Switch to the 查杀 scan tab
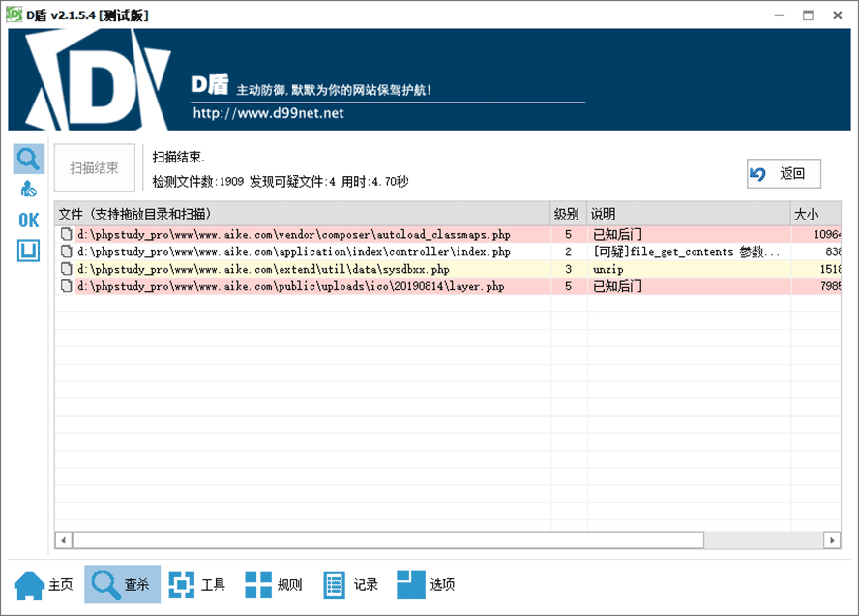This screenshot has height=616, width=859. [122, 584]
